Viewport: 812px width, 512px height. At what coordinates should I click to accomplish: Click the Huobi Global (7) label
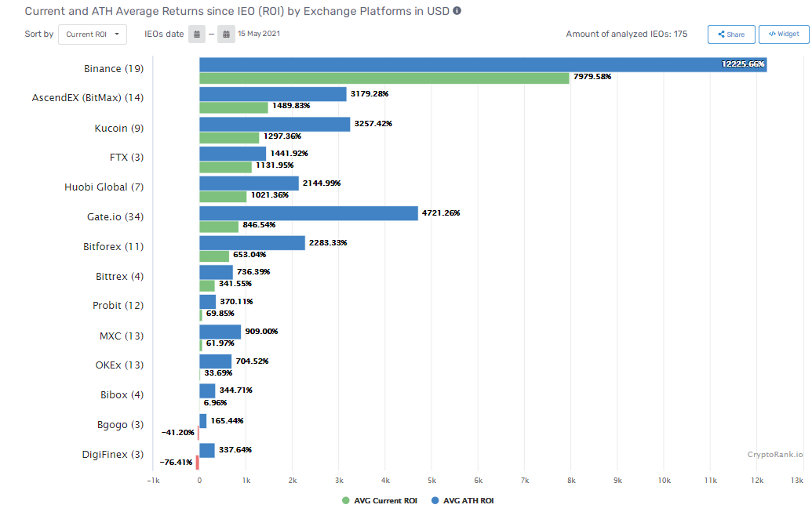[104, 187]
